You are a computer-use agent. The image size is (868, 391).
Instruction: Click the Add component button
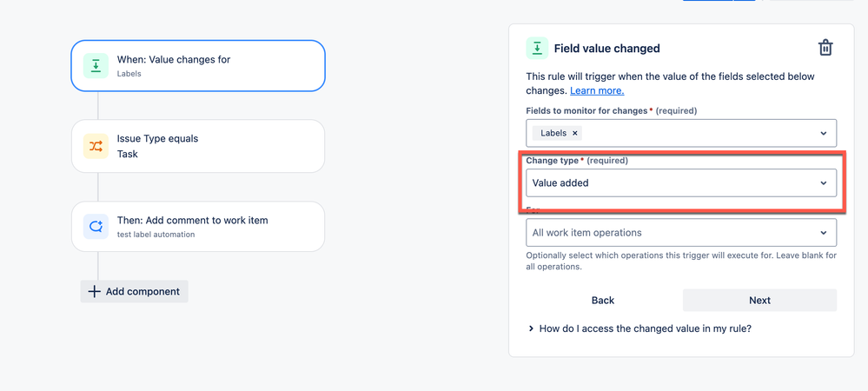pyautogui.click(x=135, y=291)
